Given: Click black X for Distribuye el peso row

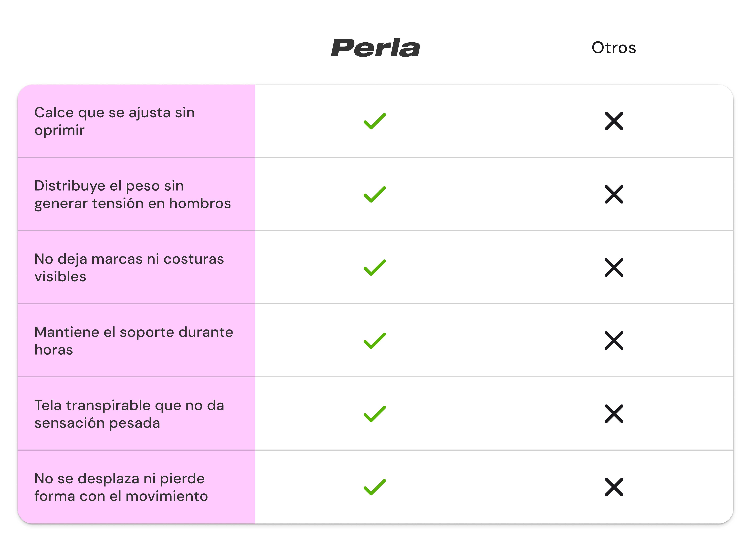Looking at the screenshot, I should (614, 194).
